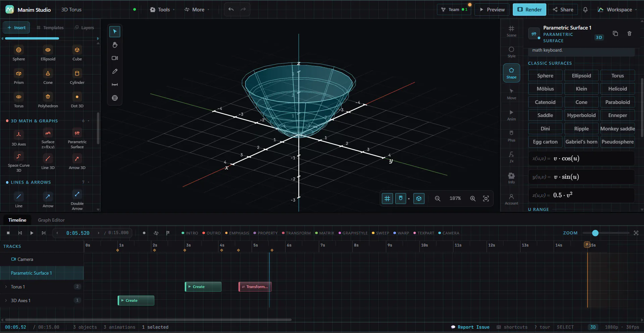Image resolution: width=644 pixels, height=333 pixels.
Task: Add a Double Arrow
Action: [x=77, y=200]
